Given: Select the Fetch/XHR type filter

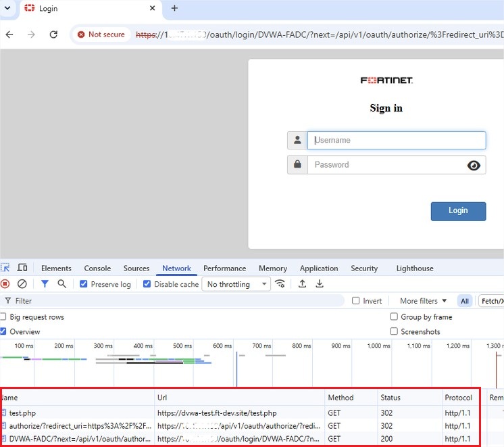Looking at the screenshot, I should click(491, 301).
